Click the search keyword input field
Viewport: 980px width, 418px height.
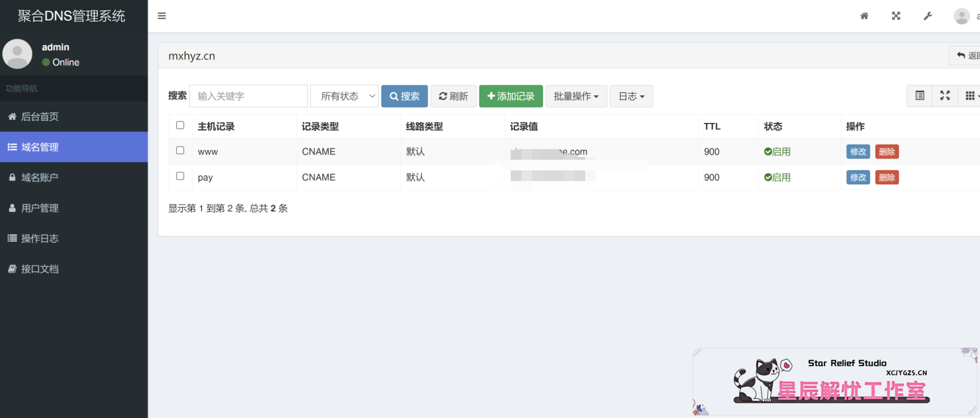tap(248, 96)
